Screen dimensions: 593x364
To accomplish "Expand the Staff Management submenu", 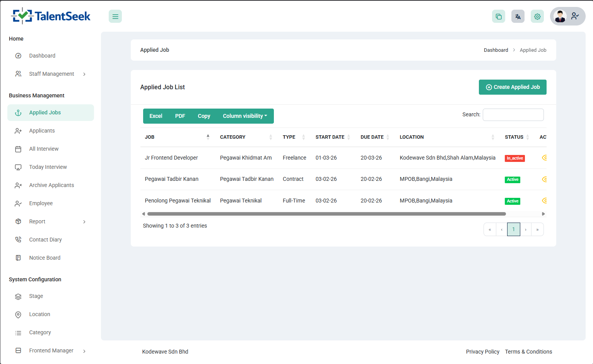I will (x=51, y=74).
